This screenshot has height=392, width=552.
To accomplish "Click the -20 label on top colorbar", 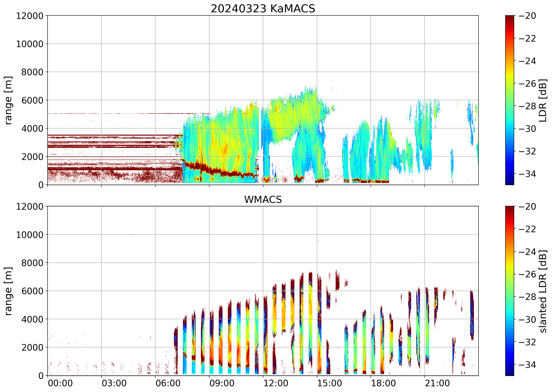I will click(527, 16).
